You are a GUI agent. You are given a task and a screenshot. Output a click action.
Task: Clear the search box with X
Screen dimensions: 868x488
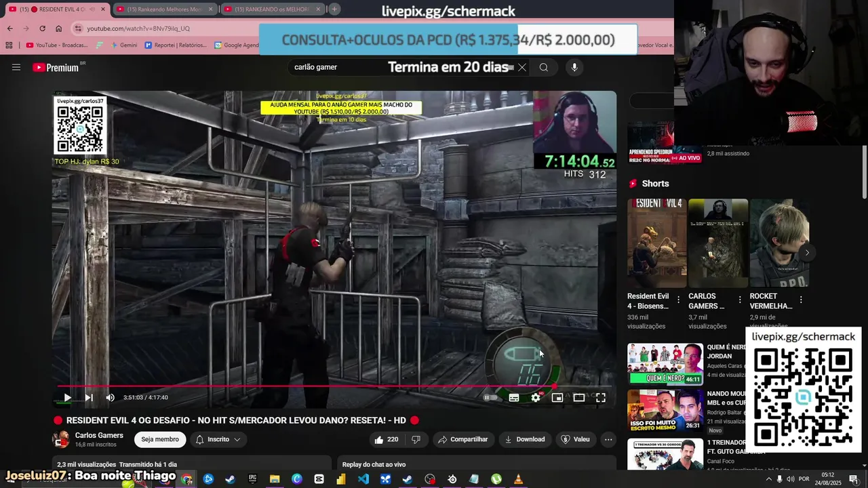[521, 67]
